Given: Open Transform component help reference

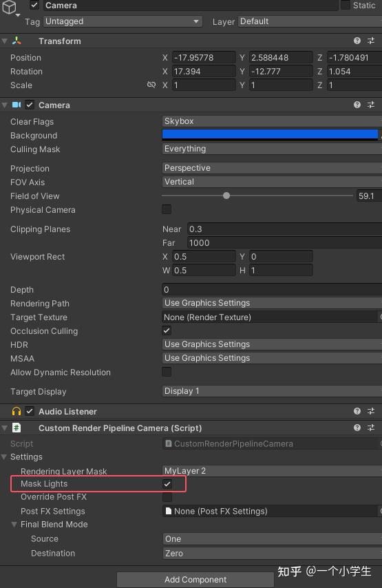Looking at the screenshot, I should click(x=357, y=41).
